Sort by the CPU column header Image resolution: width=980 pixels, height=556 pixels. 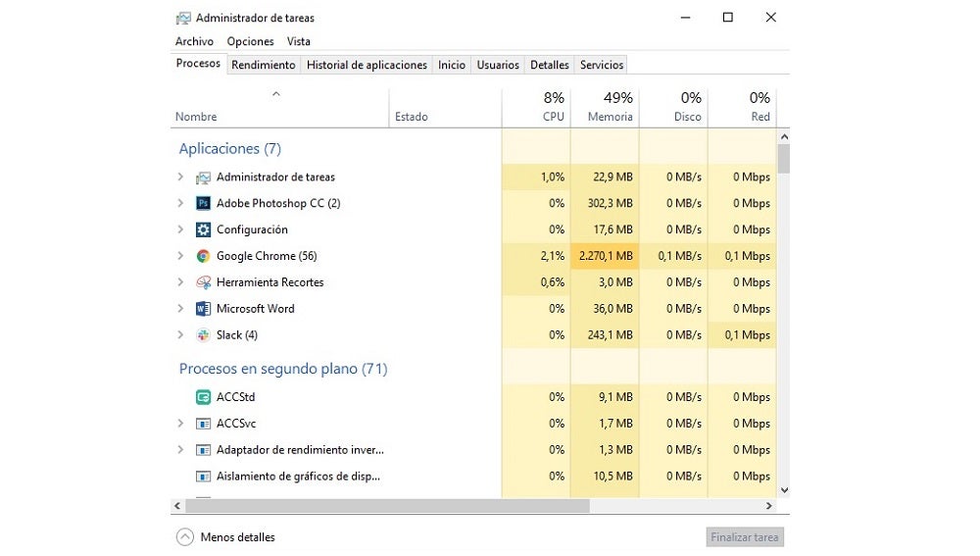pyautogui.click(x=536, y=108)
